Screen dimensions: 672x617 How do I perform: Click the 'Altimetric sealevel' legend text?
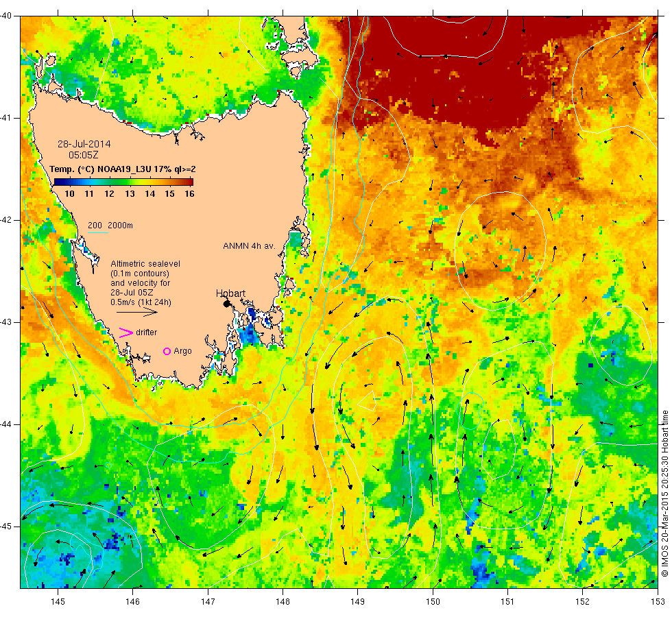click(x=145, y=264)
